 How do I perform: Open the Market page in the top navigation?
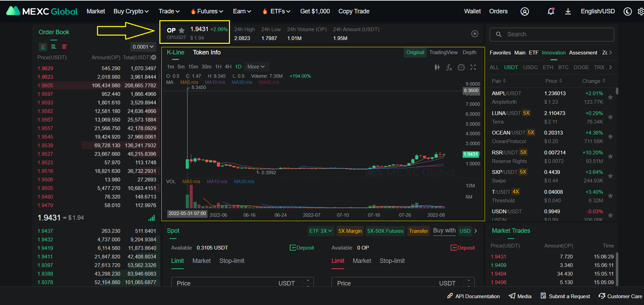click(x=96, y=11)
